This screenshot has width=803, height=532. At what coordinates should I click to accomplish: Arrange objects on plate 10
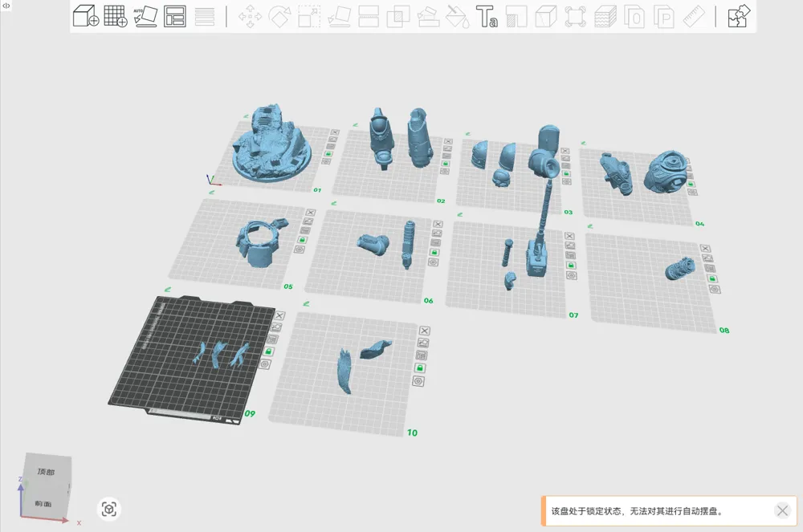[422, 355]
